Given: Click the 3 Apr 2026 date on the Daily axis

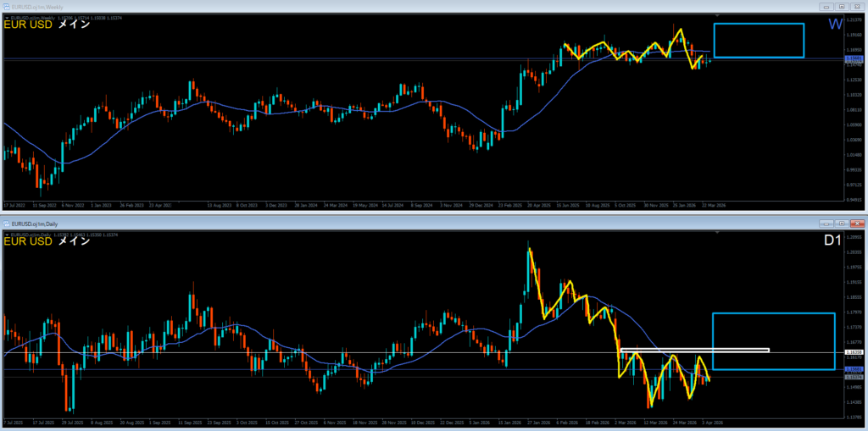Looking at the screenshot, I should click(713, 423).
